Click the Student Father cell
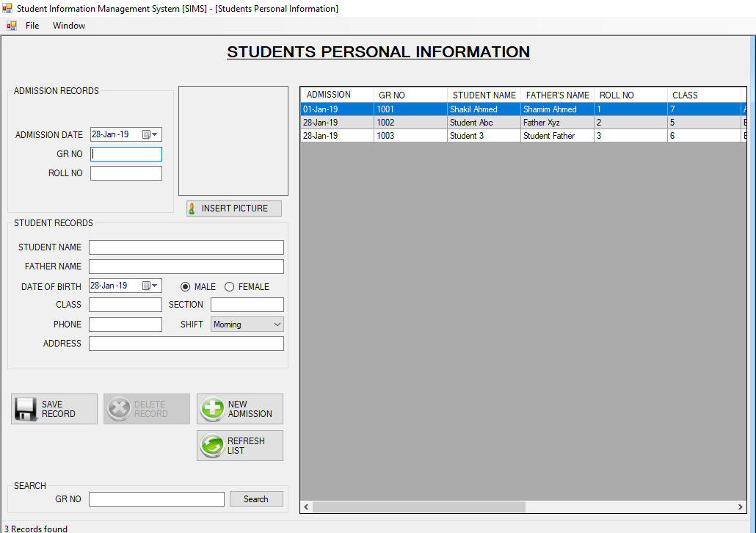 tap(557, 136)
